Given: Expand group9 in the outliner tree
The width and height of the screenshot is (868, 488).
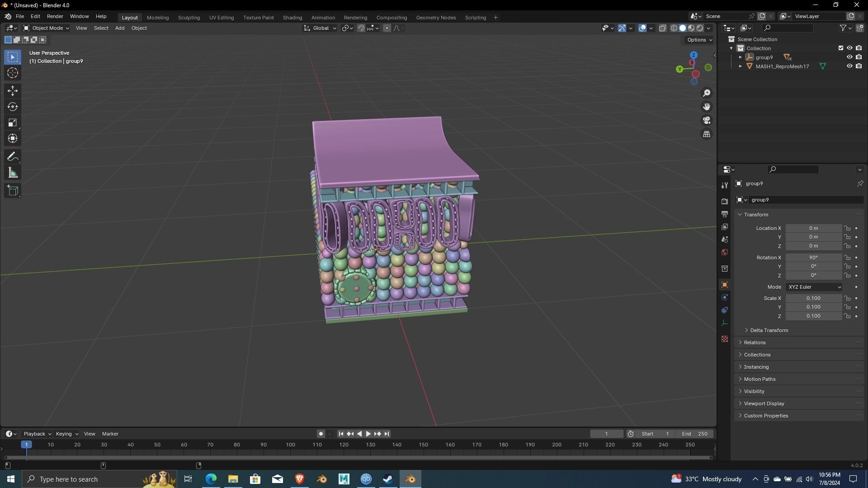Looking at the screenshot, I should (x=740, y=57).
